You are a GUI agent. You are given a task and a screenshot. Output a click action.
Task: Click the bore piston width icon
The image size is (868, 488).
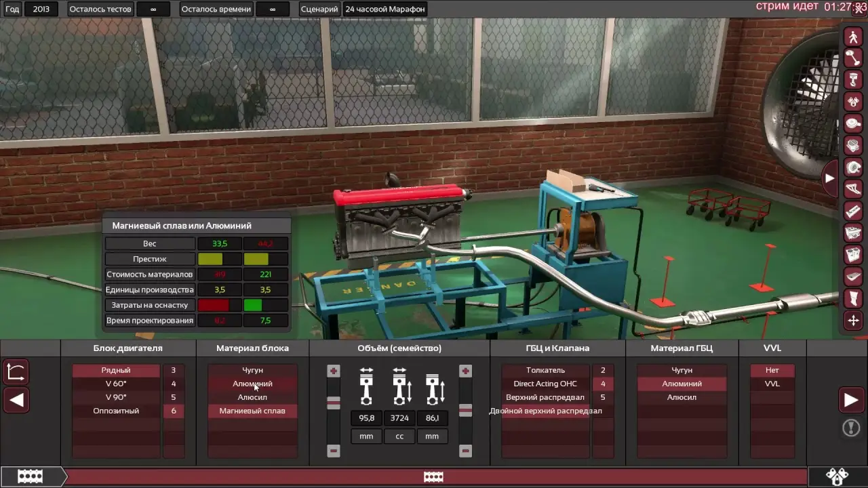[366, 386]
